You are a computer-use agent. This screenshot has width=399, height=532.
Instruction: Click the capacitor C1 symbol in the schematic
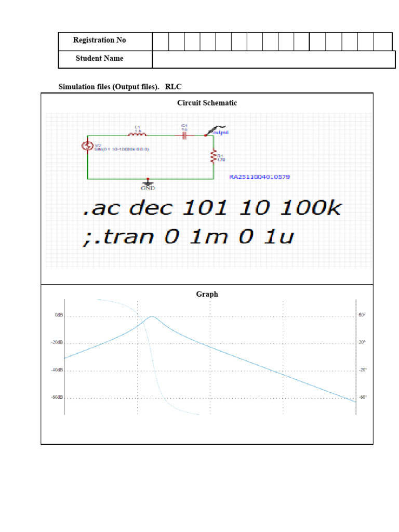click(184, 136)
